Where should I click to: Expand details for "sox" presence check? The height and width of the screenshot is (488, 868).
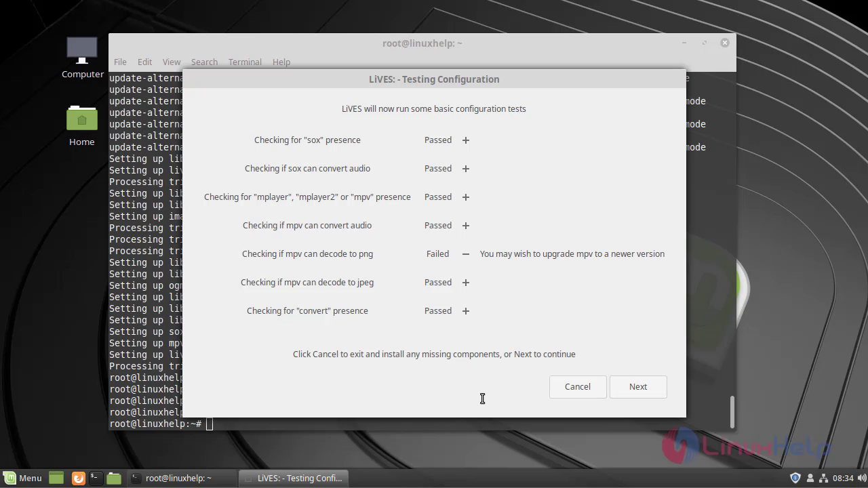(466, 140)
